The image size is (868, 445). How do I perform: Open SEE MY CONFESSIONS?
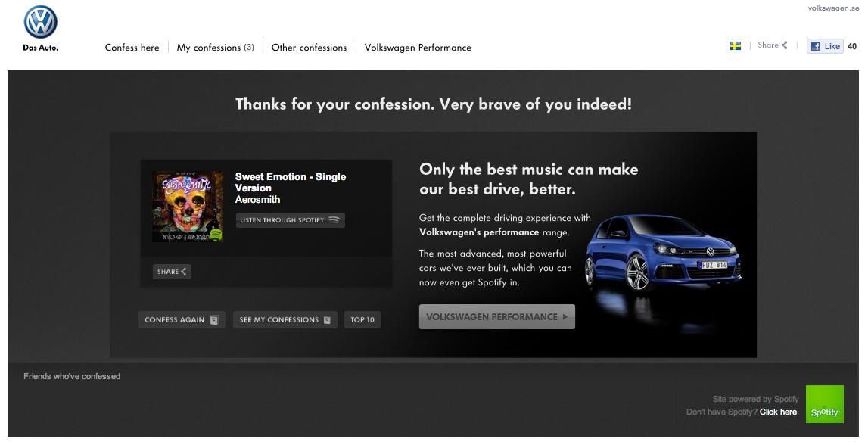[285, 319]
